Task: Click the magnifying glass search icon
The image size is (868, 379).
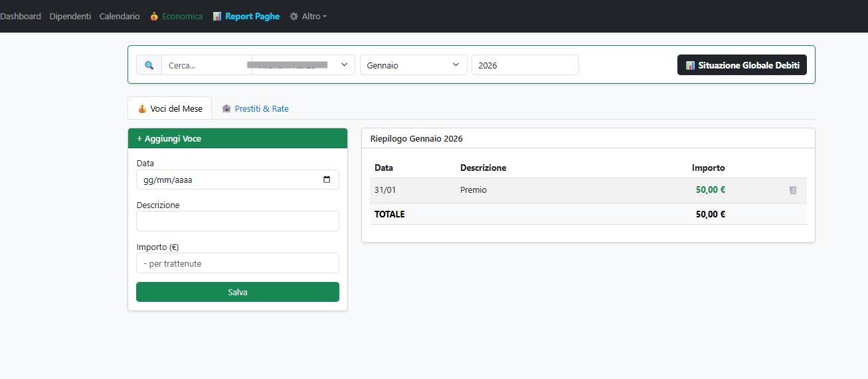Action: pos(149,65)
